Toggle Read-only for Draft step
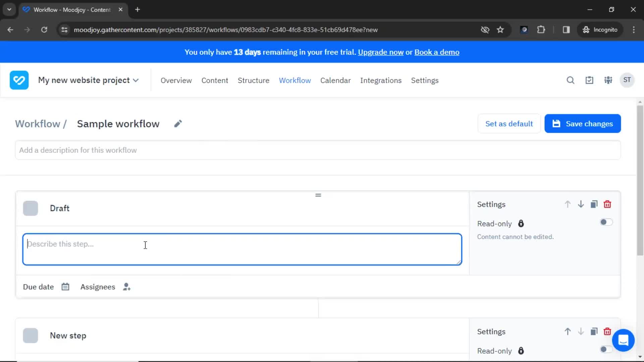 click(606, 222)
